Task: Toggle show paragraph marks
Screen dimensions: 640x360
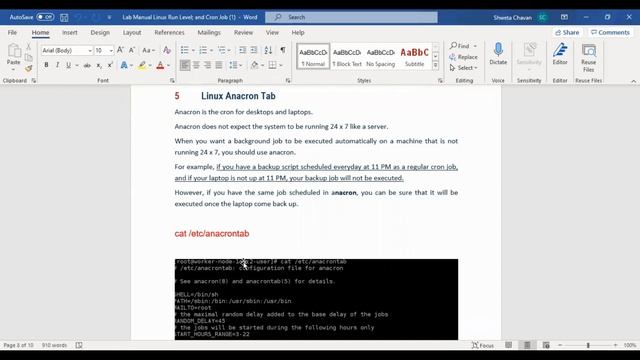Action: point(282,50)
